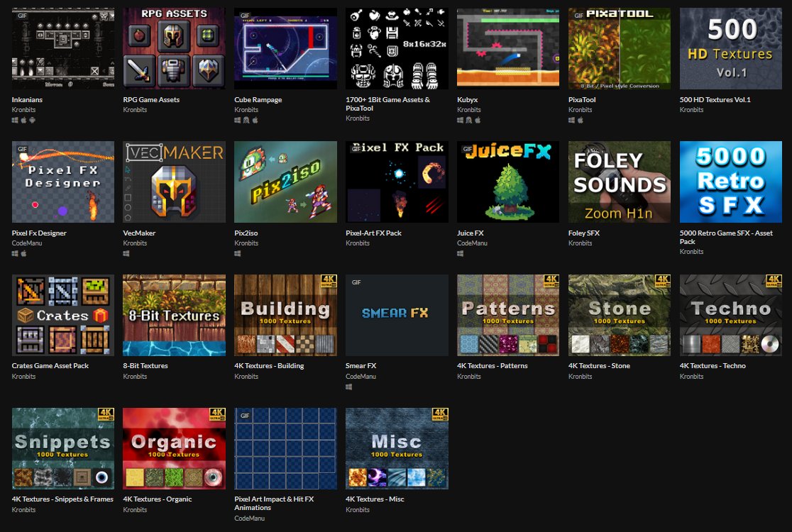Screen dimensions: 792x532
Task: Click the Windows icon under Juice FX
Action: [460, 253]
